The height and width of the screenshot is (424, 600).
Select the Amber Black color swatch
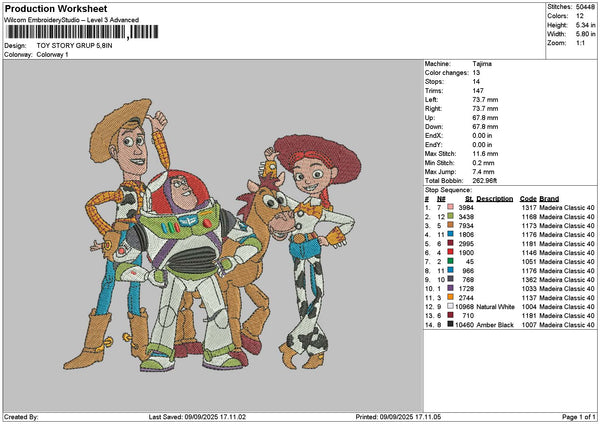coord(450,324)
